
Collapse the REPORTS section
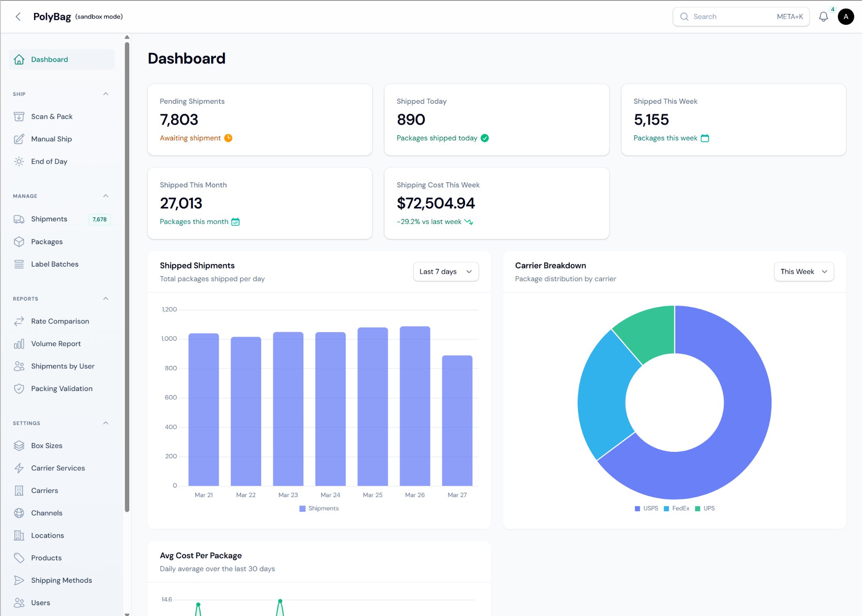(106, 298)
